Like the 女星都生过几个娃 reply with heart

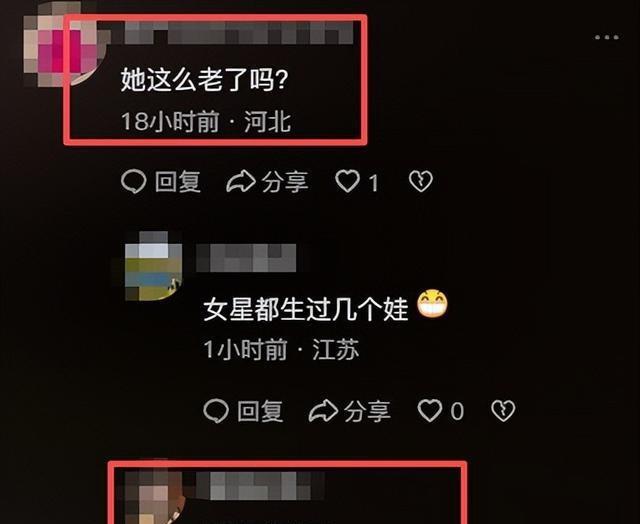coord(430,410)
